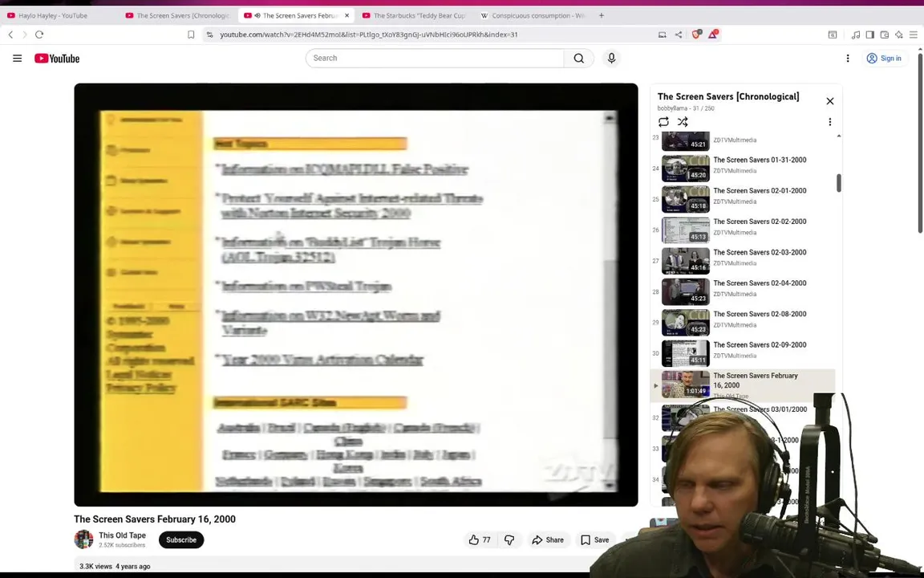The image size is (924, 578).
Task: Open Leo AI assistant icon
Action: (898, 35)
